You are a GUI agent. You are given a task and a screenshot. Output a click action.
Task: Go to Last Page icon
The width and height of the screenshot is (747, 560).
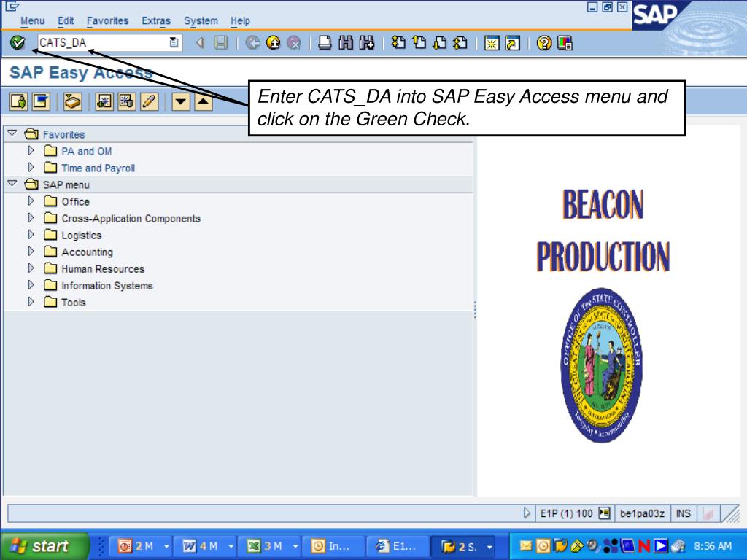(460, 43)
